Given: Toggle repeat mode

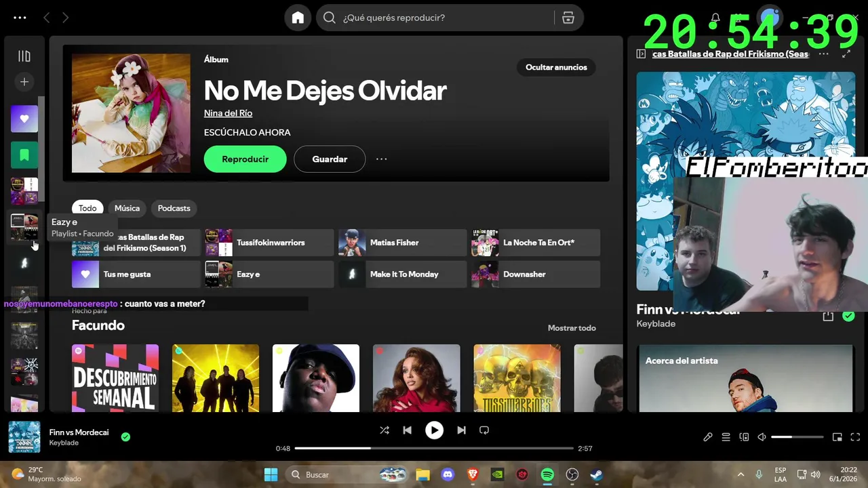Looking at the screenshot, I should pyautogui.click(x=484, y=430).
